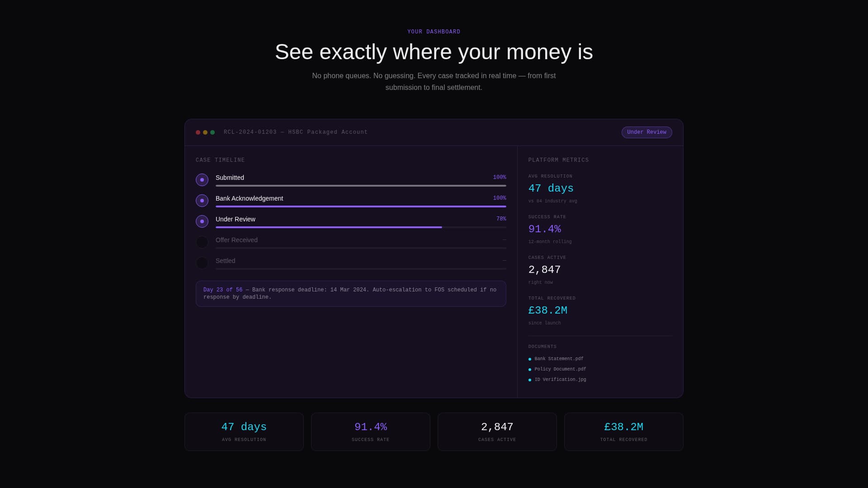Click the bullet beside Policy Document.pdf
This screenshot has width=868, height=488.
click(x=530, y=370)
